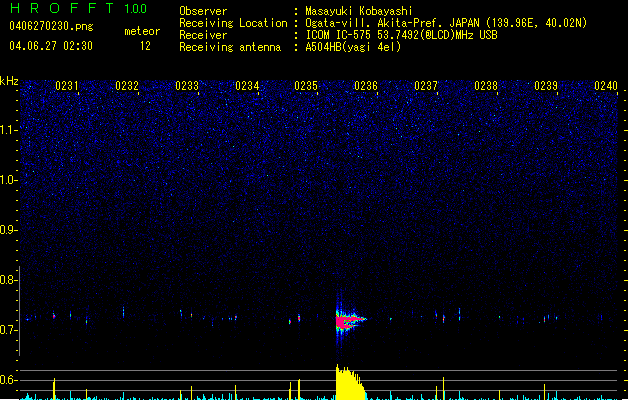This screenshot has width=629, height=400.
Task: Click the 1.0 kHz axis label
Action: [x=8, y=180]
